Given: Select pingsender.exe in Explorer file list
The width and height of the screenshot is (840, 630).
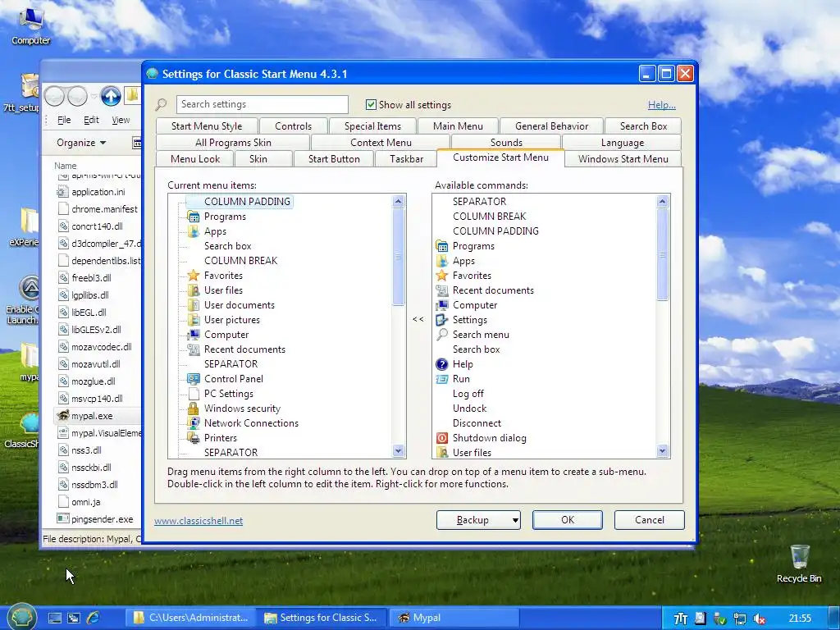Looking at the screenshot, I should tap(103, 519).
